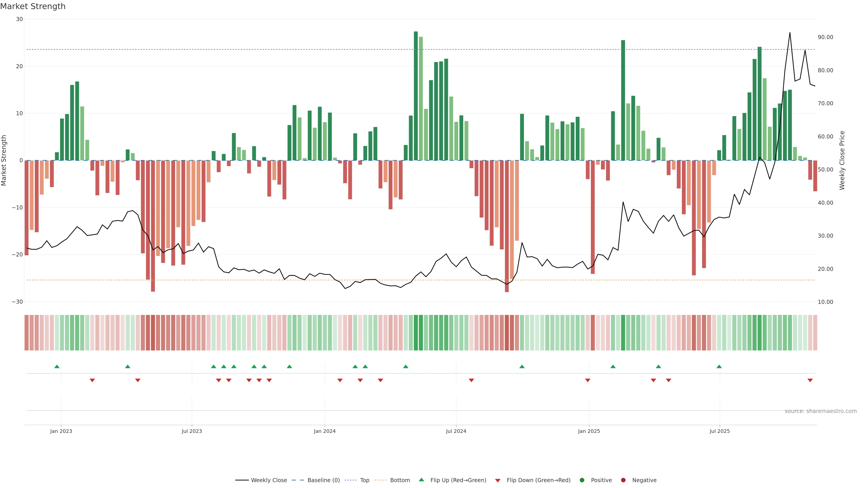Open the sharemaestro.com source link
Viewport: 868px width, 488px height.
(x=821, y=411)
